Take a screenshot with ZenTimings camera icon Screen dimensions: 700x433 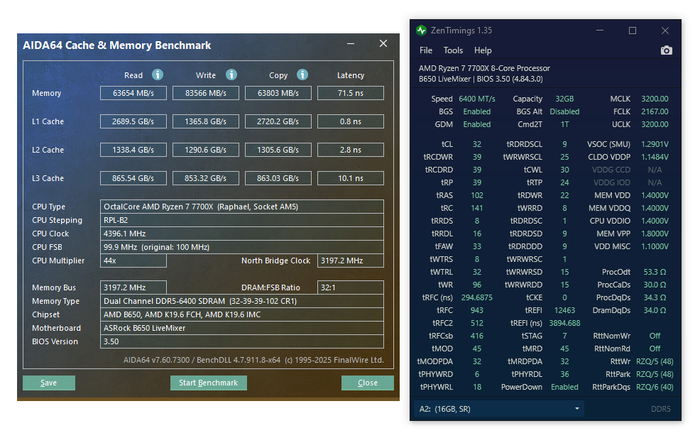coord(666,51)
